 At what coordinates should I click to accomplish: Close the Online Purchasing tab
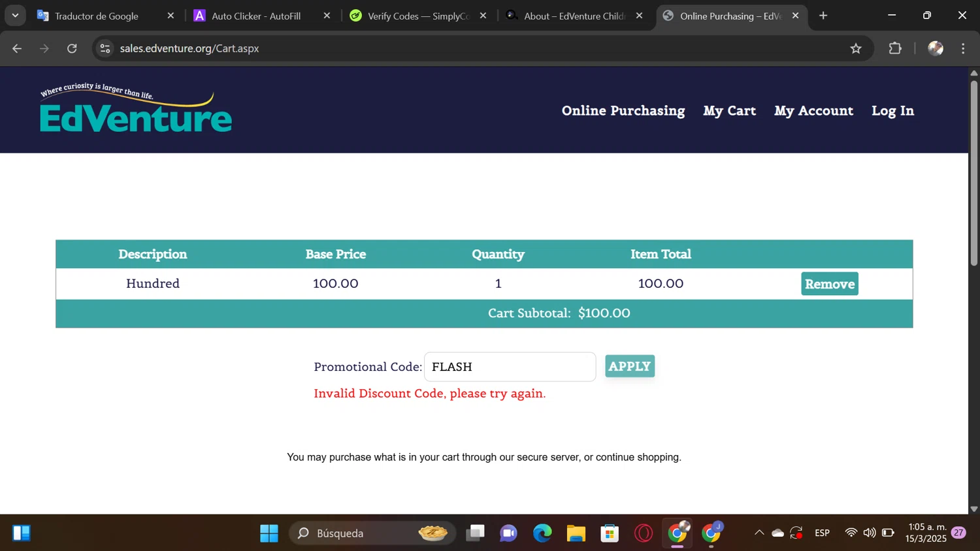[x=795, y=16]
